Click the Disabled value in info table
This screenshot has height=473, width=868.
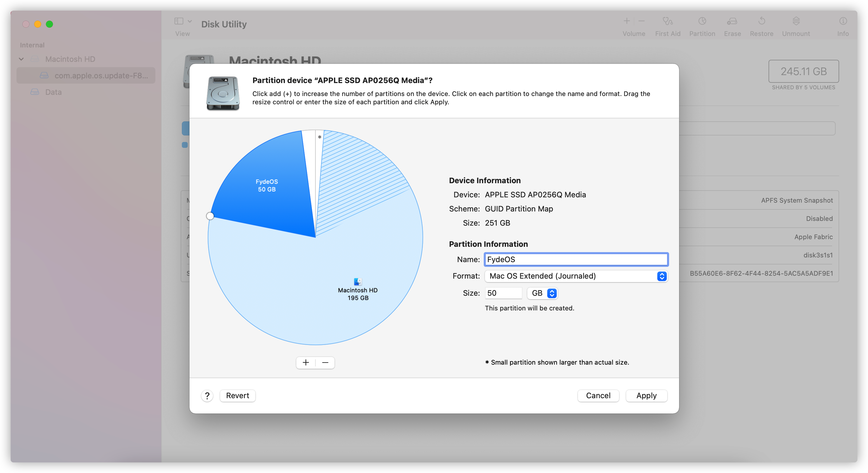pyautogui.click(x=819, y=218)
